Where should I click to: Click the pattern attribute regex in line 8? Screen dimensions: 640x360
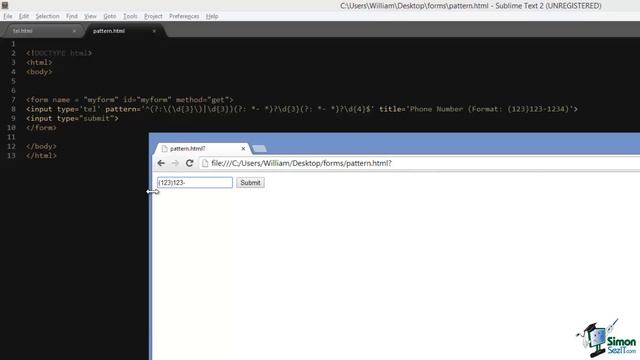coord(259,109)
